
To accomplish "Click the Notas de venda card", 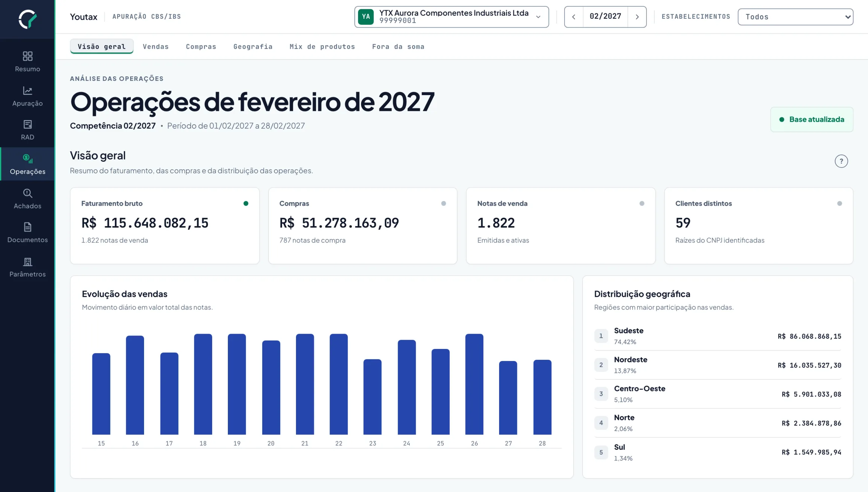I will click(560, 226).
